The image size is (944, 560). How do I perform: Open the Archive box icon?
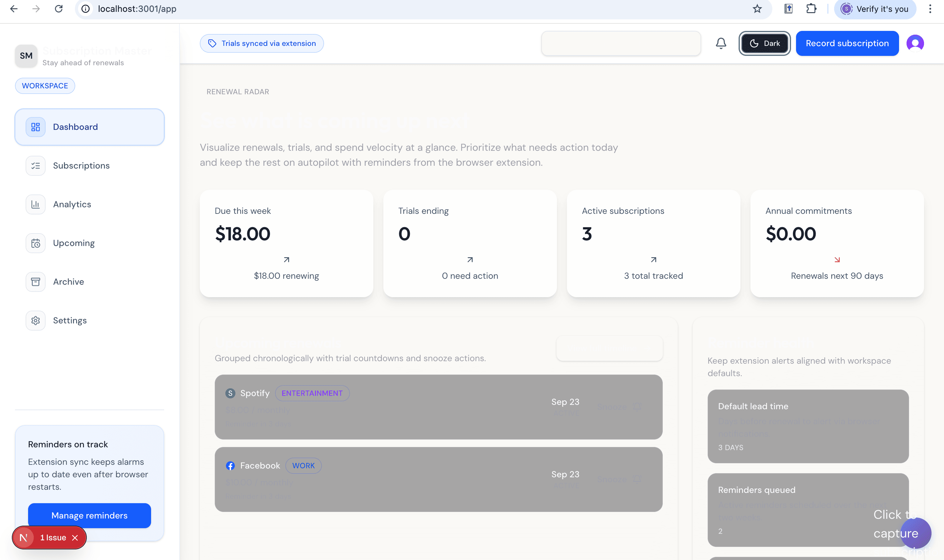[x=35, y=282]
